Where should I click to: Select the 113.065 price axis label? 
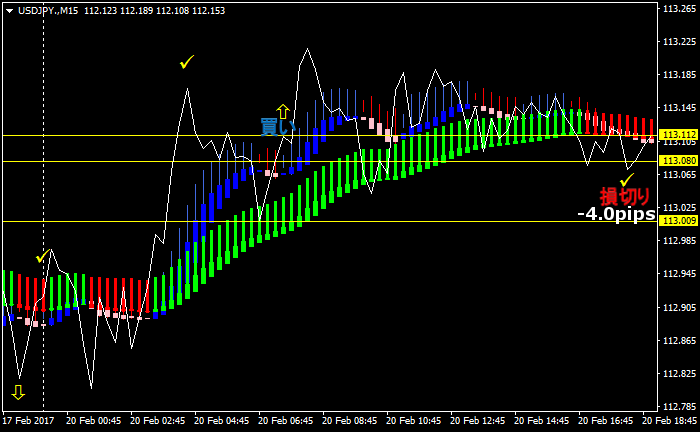point(679,174)
